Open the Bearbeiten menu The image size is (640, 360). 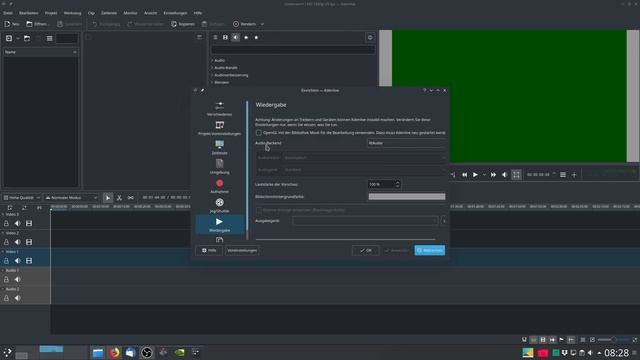[29, 13]
